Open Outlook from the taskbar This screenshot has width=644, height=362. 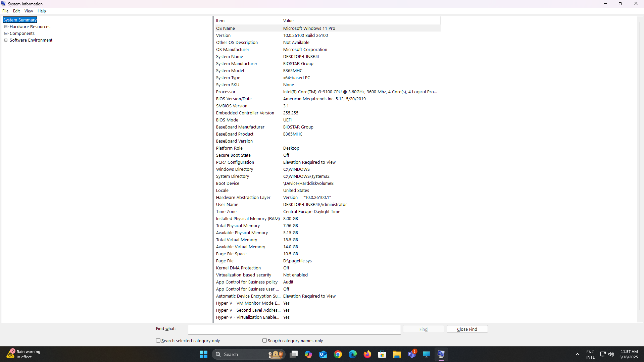(323, 354)
